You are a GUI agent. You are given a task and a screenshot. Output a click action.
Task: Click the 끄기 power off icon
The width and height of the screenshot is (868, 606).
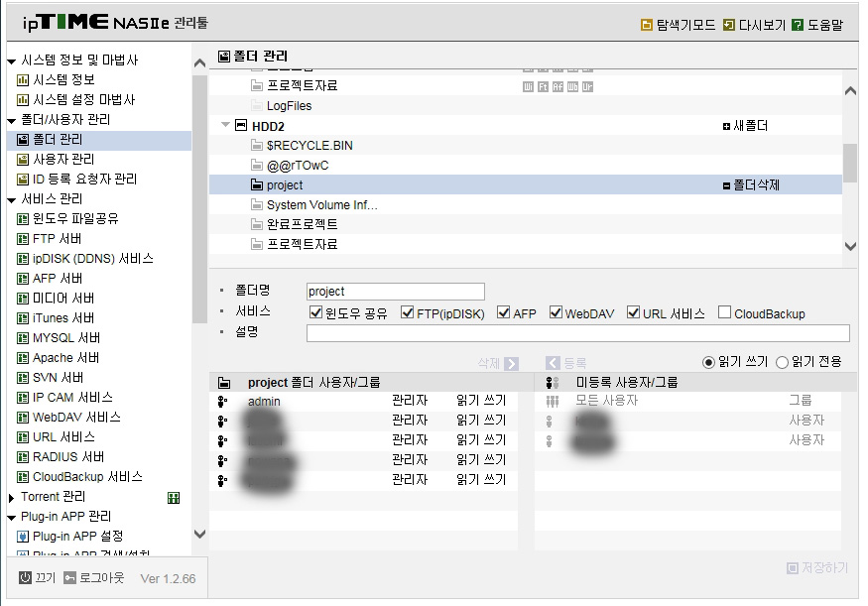point(25,578)
